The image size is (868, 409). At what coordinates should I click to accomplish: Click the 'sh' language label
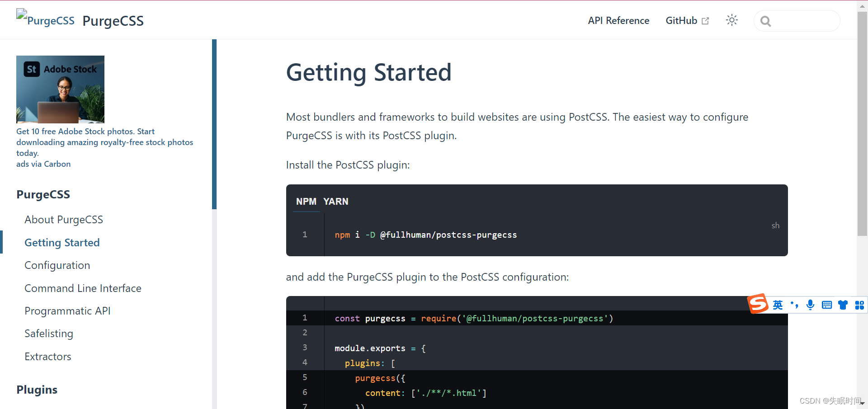(775, 226)
